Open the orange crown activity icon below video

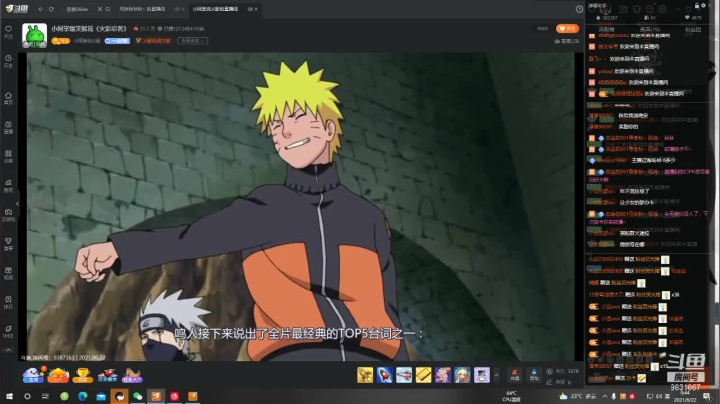click(58, 375)
